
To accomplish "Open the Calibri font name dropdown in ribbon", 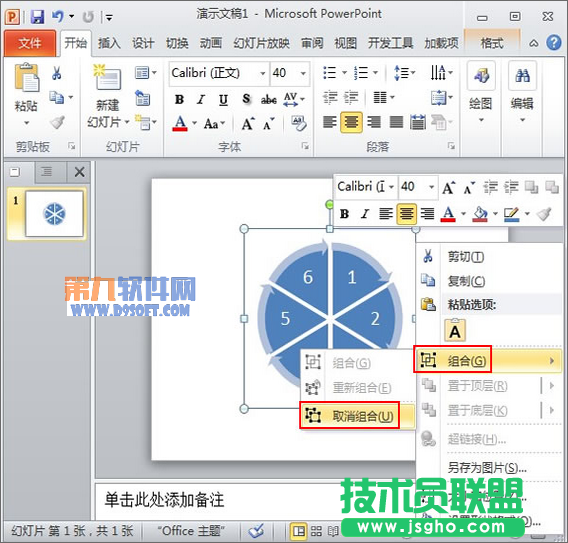I will pos(263,73).
